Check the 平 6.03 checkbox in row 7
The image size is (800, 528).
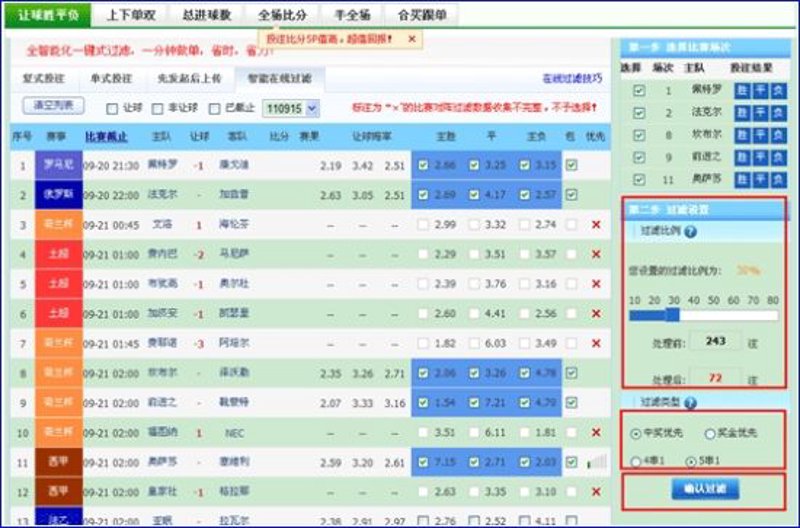coord(474,343)
